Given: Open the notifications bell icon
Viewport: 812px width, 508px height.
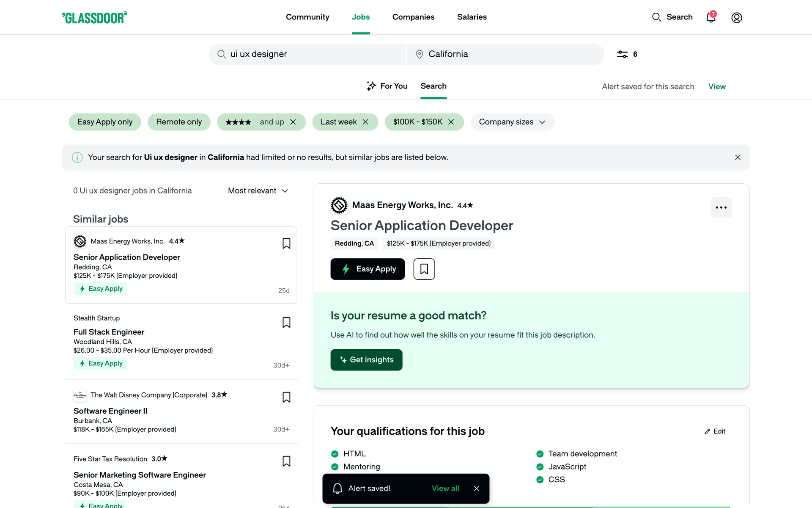Looking at the screenshot, I should 711,17.
